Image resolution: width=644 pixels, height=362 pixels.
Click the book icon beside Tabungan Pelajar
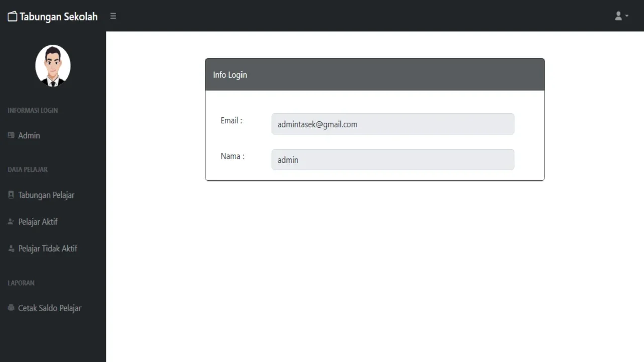[11, 195]
